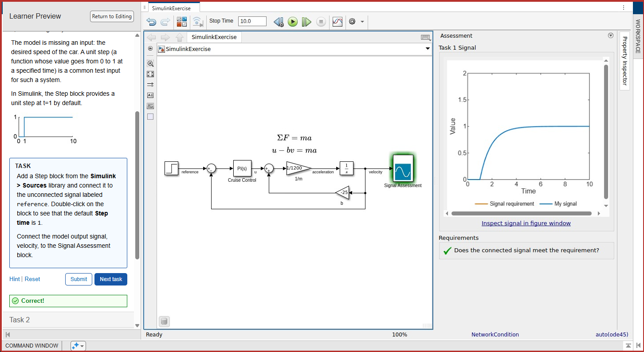Open the SimulinkExercise model breadcrumb dropdown
The image size is (644, 352).
(427, 49)
